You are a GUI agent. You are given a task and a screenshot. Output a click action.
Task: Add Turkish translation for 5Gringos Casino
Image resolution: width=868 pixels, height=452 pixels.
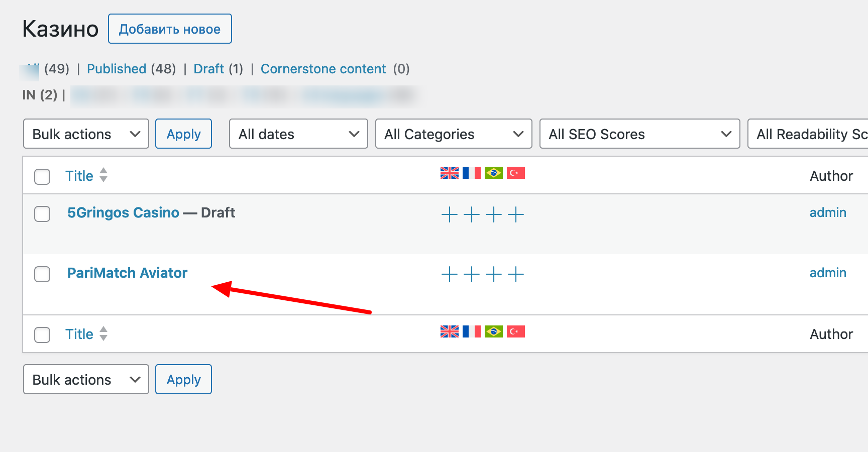(x=516, y=215)
